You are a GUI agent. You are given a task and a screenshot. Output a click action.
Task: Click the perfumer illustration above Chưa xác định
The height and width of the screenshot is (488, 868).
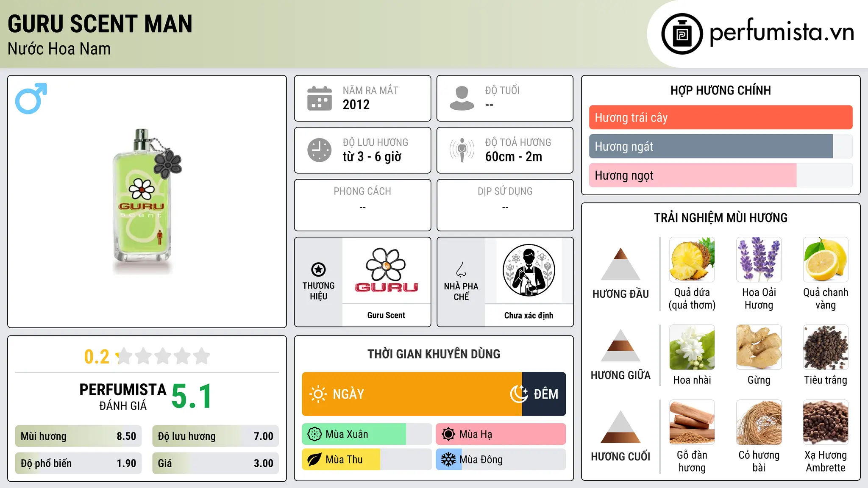click(529, 270)
